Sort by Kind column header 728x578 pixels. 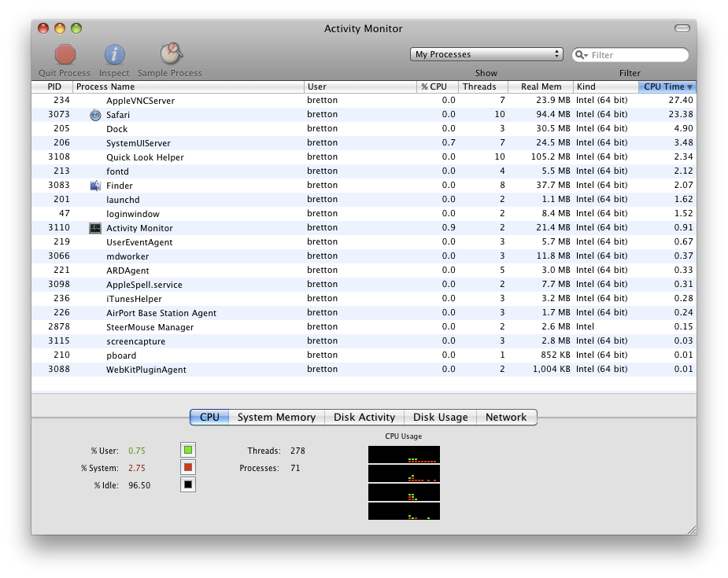point(606,87)
